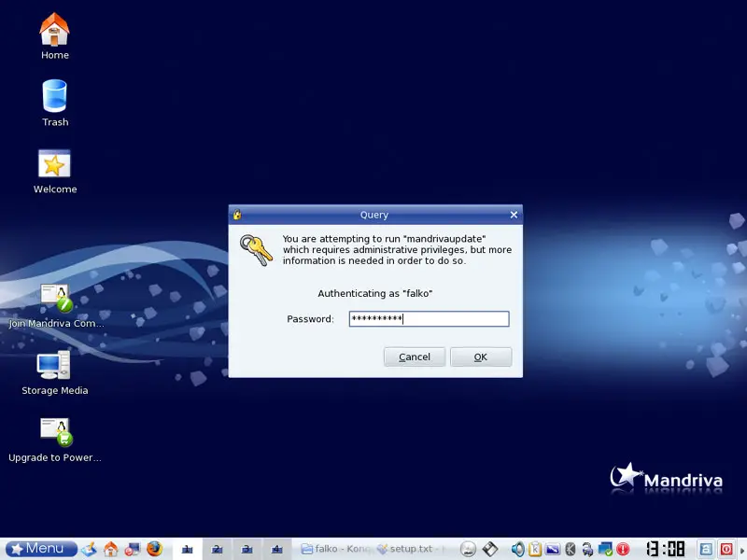Click the grey K tray icon

click(x=570, y=549)
